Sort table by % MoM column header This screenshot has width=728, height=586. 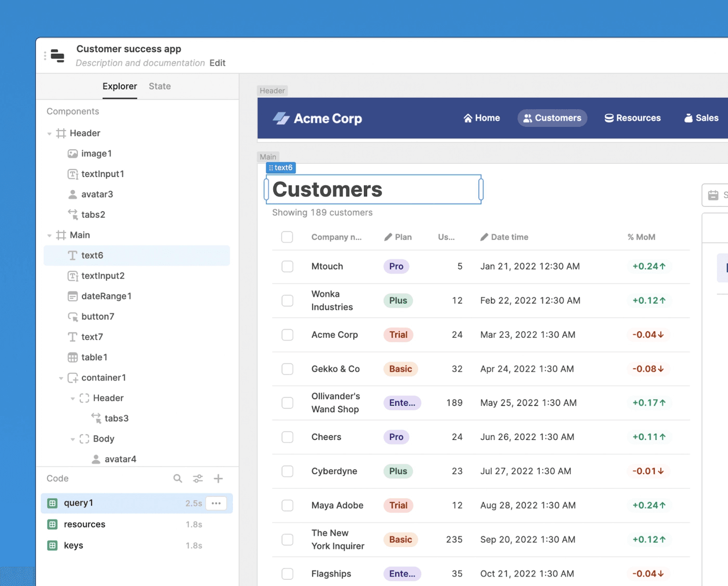pyautogui.click(x=641, y=237)
